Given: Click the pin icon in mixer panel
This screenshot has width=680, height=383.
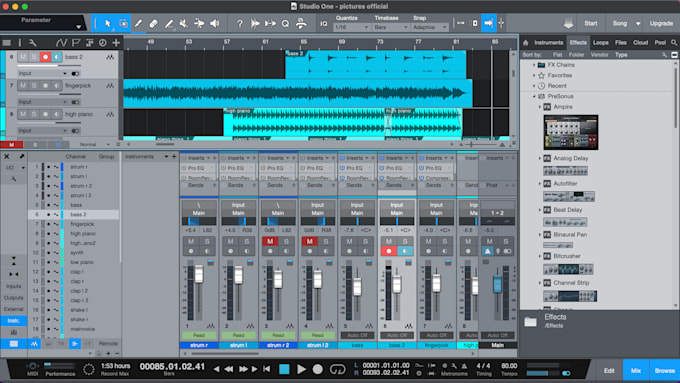Looking at the screenshot, I should click(21, 156).
